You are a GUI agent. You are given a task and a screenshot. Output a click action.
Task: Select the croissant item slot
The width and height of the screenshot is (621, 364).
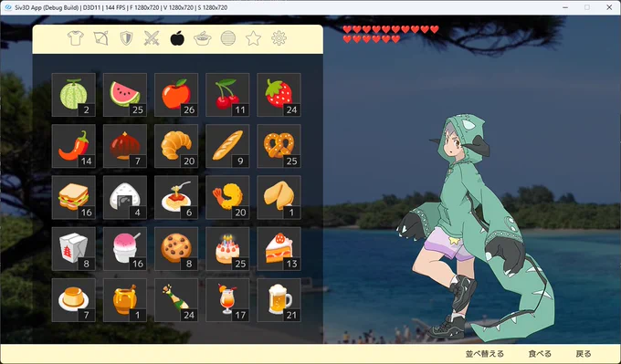[176, 146]
